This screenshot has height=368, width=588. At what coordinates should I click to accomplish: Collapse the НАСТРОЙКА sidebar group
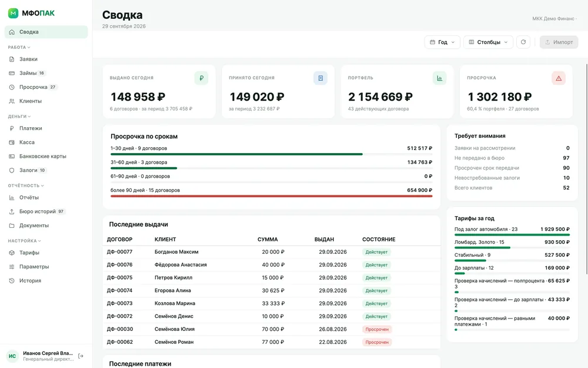pyautogui.click(x=24, y=241)
